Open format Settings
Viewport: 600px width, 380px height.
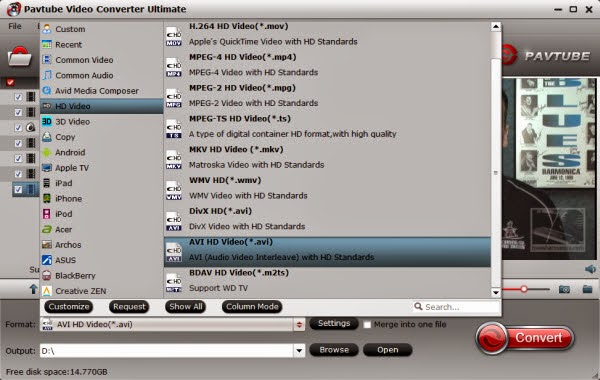(x=334, y=323)
